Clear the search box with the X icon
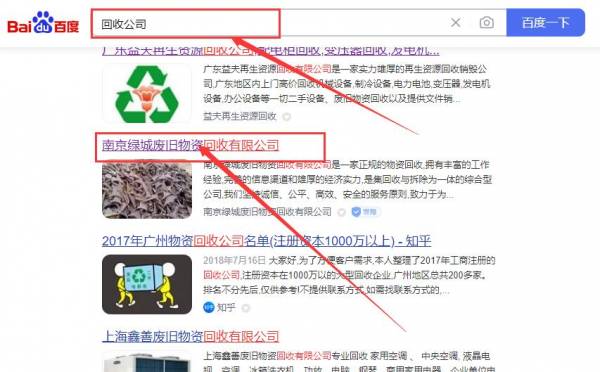Screen dimensions: 600x372 click(x=455, y=23)
